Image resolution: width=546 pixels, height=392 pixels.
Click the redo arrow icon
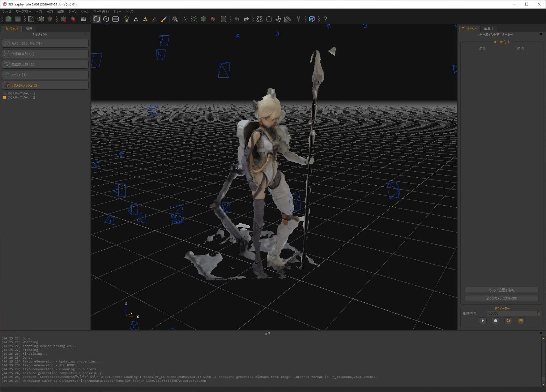[246, 19]
